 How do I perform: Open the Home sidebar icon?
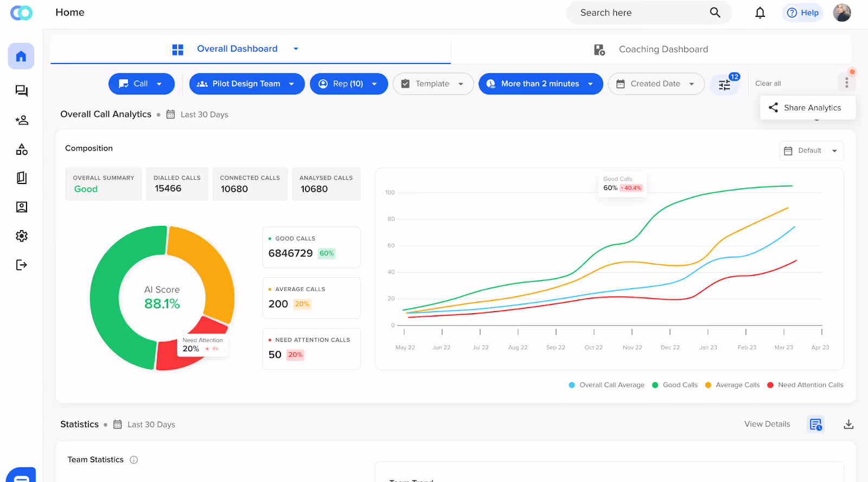(x=21, y=56)
